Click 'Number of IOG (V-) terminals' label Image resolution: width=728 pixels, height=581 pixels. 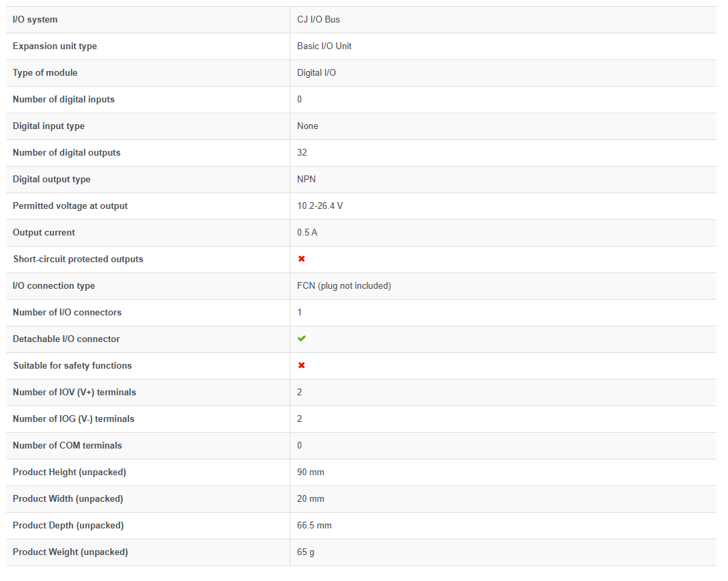[x=73, y=419]
